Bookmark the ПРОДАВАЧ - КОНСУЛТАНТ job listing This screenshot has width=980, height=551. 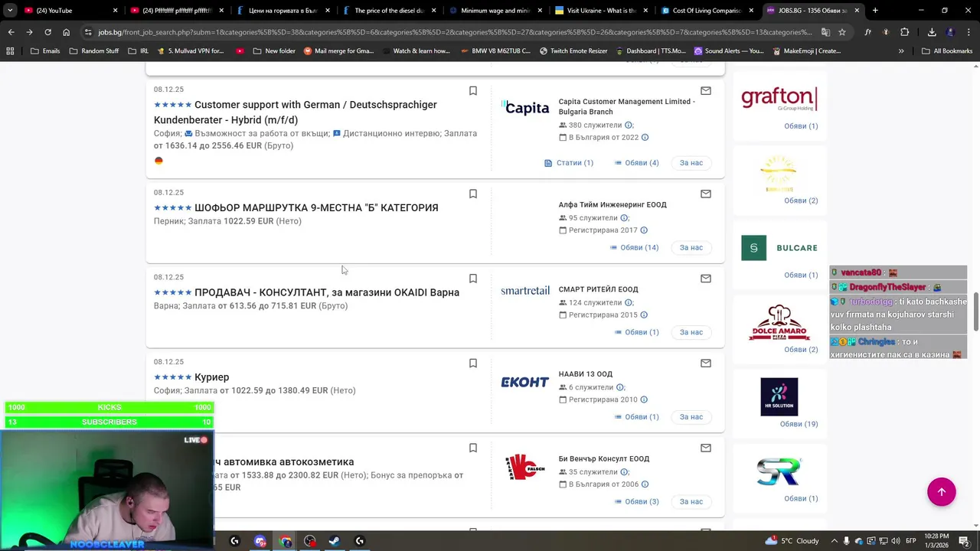[473, 279]
